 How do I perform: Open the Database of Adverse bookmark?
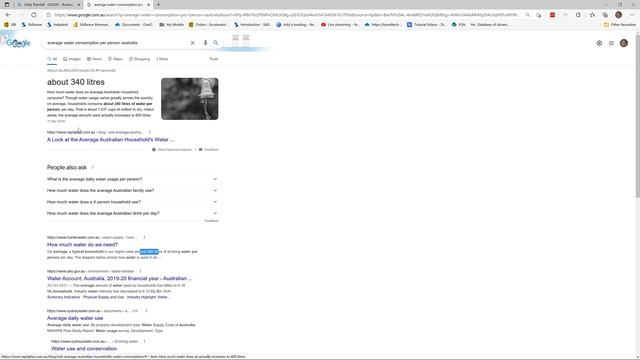tap(490, 24)
